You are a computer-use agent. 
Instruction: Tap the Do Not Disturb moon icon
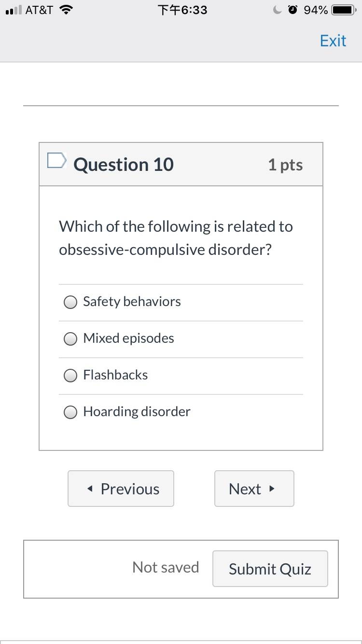pyautogui.click(x=278, y=10)
